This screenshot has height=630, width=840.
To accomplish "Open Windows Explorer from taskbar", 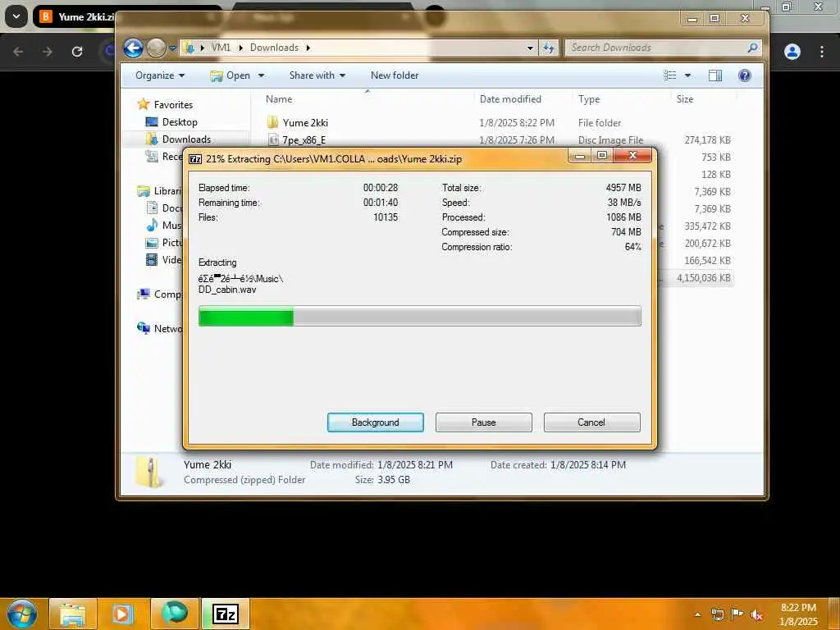I will [x=73, y=614].
